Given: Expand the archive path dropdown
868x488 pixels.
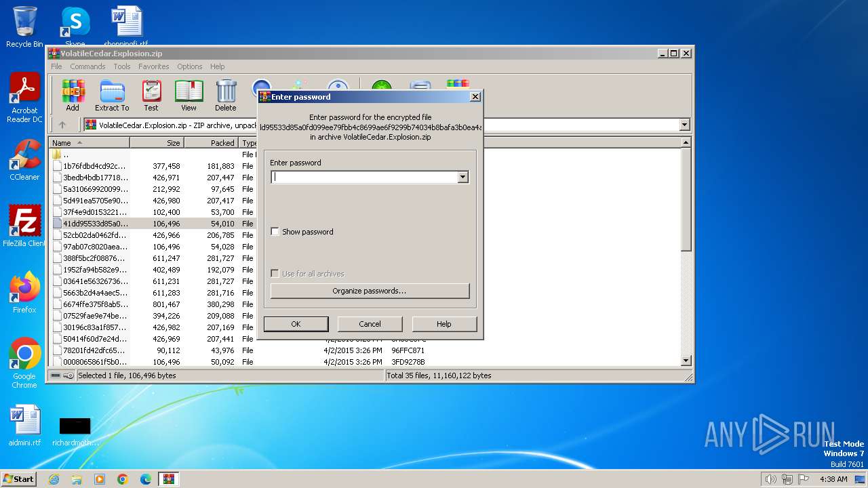Looking at the screenshot, I should coord(684,125).
